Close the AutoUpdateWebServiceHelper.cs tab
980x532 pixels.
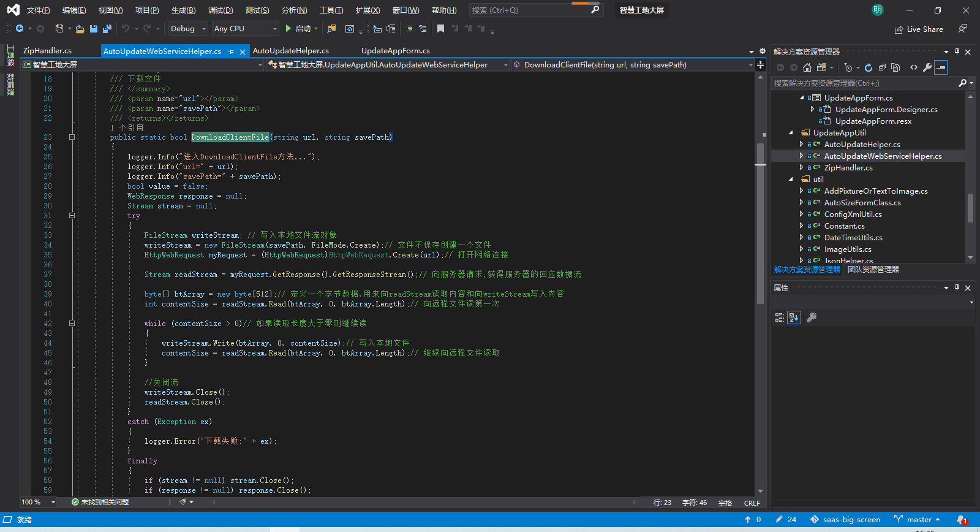[x=243, y=51]
